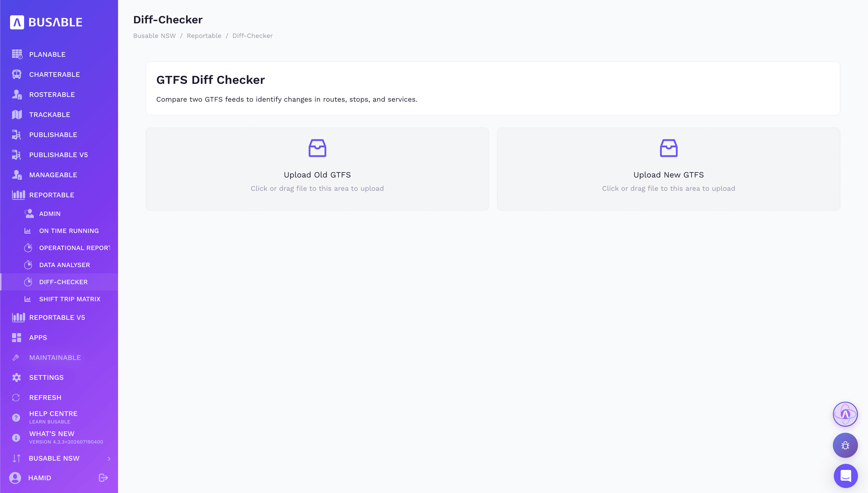Collapse the Reportable menu section
Viewport: 868px width, 493px height.
(x=59, y=195)
